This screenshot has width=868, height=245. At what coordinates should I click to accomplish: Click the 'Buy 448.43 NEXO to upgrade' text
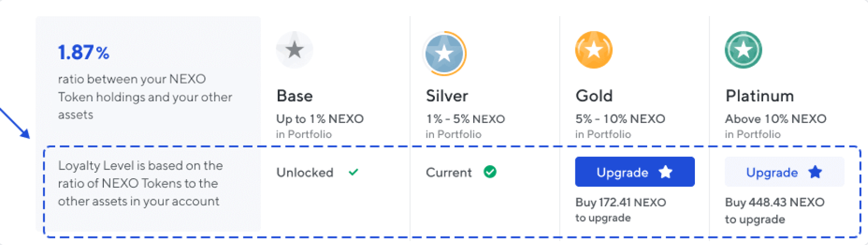pos(775,210)
